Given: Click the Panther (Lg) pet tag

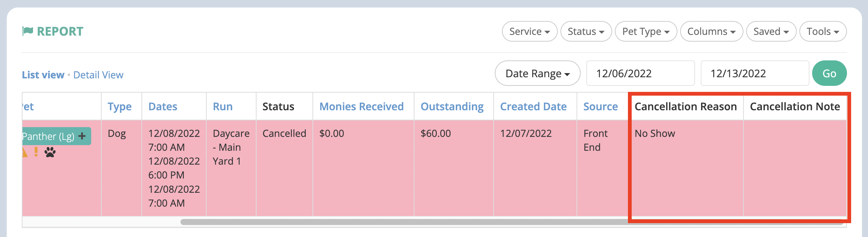Looking at the screenshot, I should (56, 136).
